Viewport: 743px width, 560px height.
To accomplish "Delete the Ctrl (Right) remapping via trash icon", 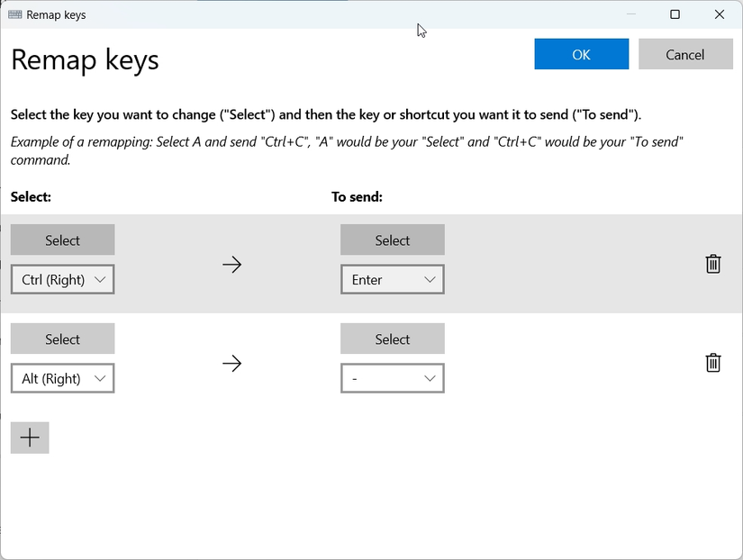I will 712,265.
